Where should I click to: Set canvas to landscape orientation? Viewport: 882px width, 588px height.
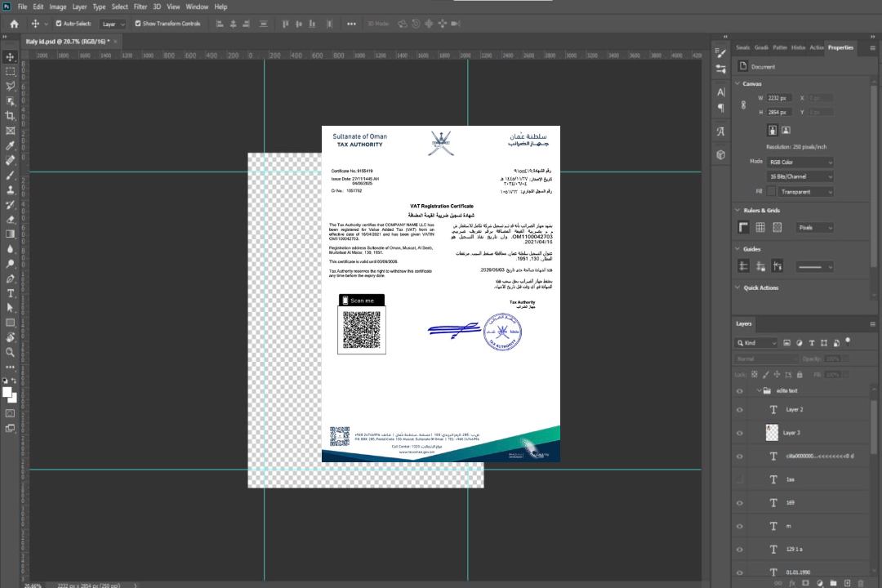click(x=786, y=131)
